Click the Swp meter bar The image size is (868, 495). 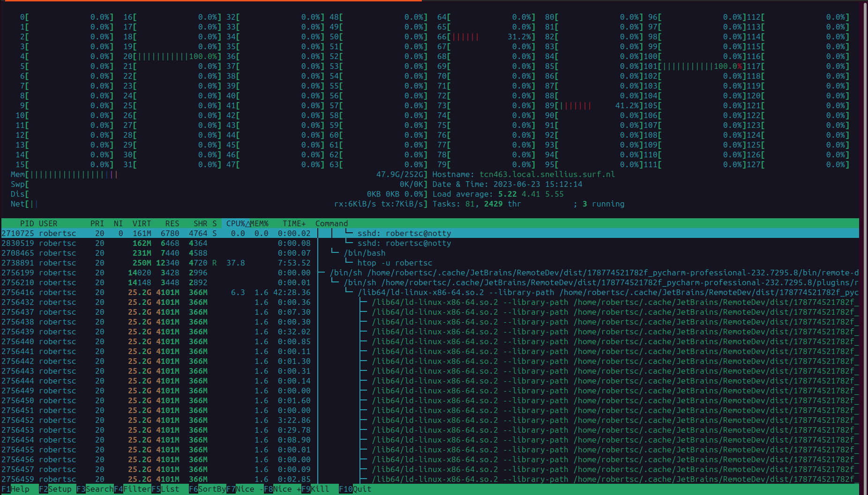[x=219, y=184]
